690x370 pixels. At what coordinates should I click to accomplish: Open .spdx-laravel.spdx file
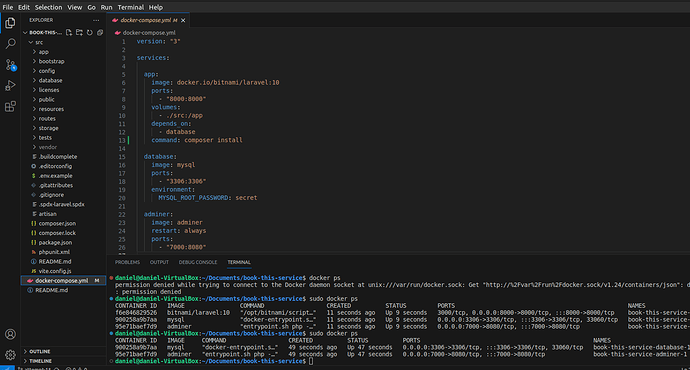pos(64,205)
